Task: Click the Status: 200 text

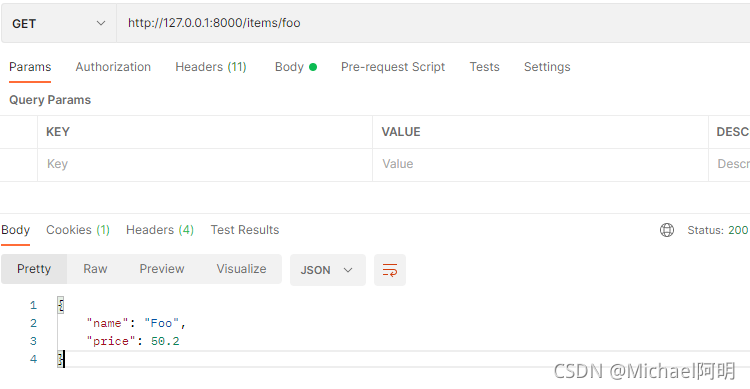Action: point(717,230)
